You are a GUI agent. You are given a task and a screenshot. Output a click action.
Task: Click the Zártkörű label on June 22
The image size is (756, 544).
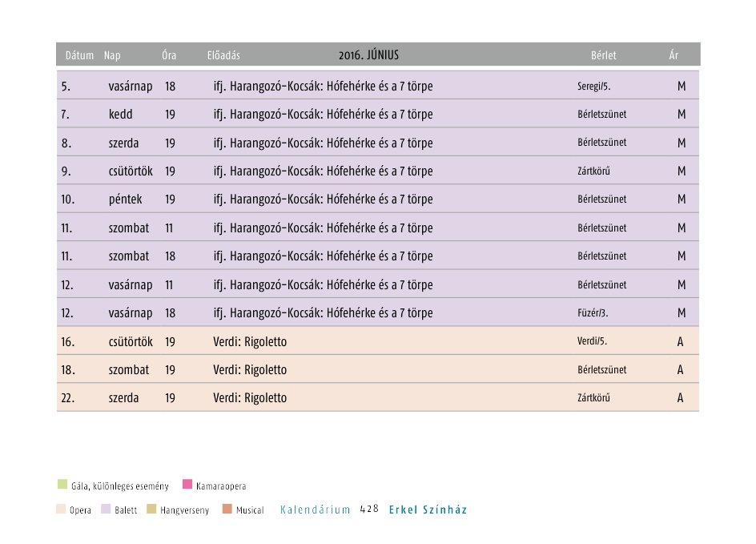(593, 398)
